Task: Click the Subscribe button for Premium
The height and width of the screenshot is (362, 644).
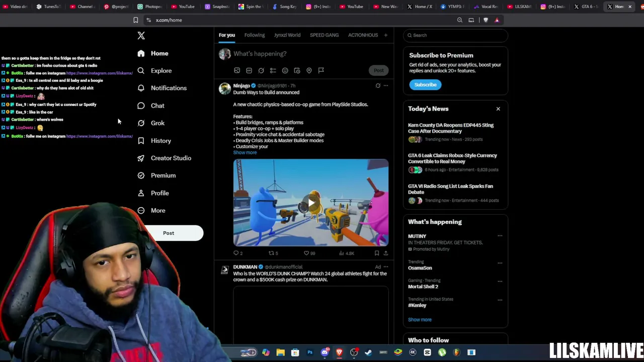Action: coord(425,85)
